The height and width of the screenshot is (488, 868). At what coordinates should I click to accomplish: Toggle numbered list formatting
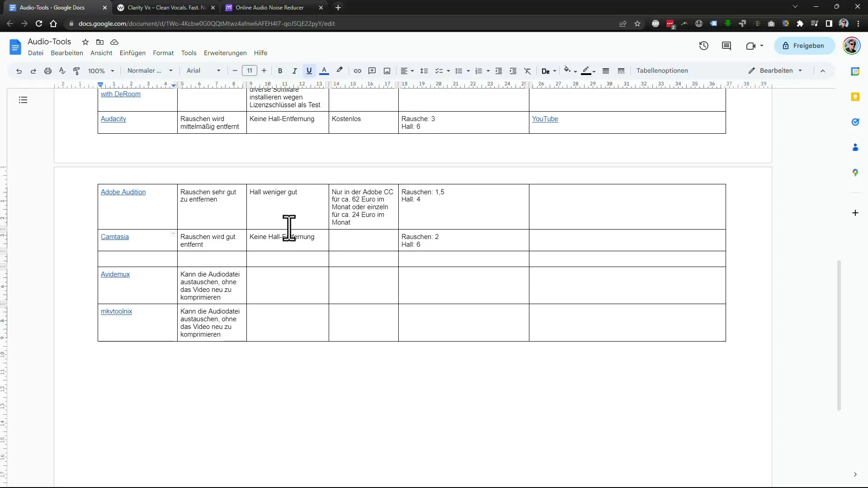[x=480, y=70]
